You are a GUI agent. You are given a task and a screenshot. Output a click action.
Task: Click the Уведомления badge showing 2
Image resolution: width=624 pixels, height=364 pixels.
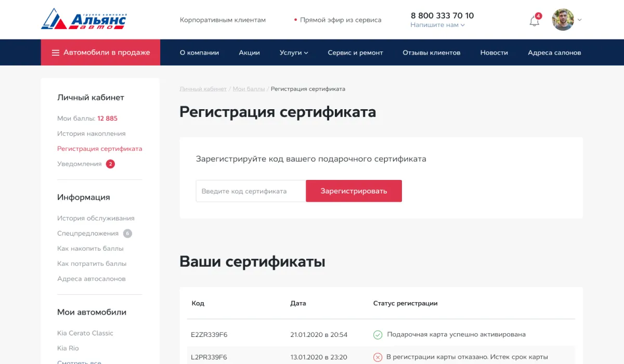pyautogui.click(x=110, y=164)
